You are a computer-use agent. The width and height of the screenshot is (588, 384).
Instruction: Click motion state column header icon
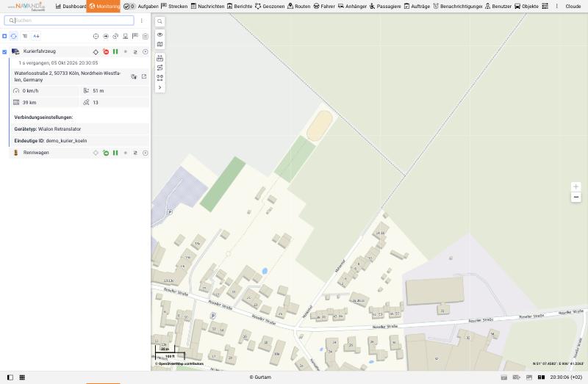tap(106, 36)
